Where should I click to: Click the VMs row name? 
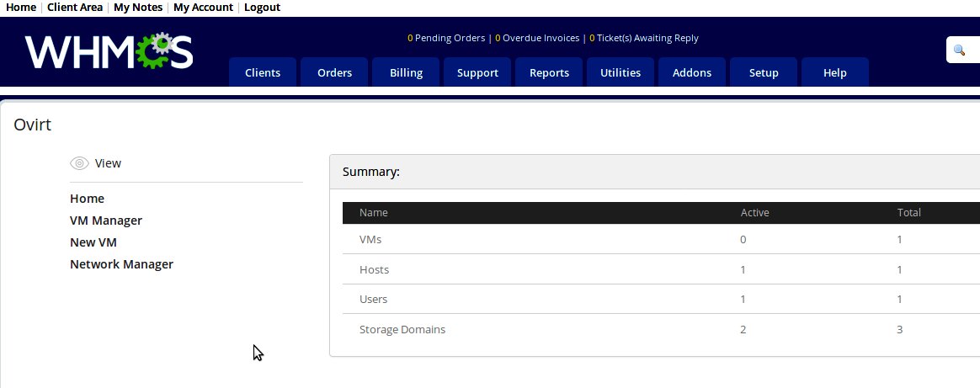(x=370, y=239)
